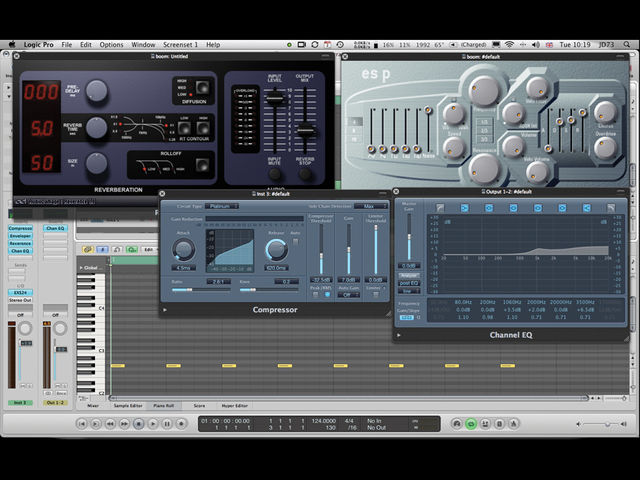Open the post EQ dropdown in Channel EQ
The height and width of the screenshot is (480, 640).
(x=409, y=283)
